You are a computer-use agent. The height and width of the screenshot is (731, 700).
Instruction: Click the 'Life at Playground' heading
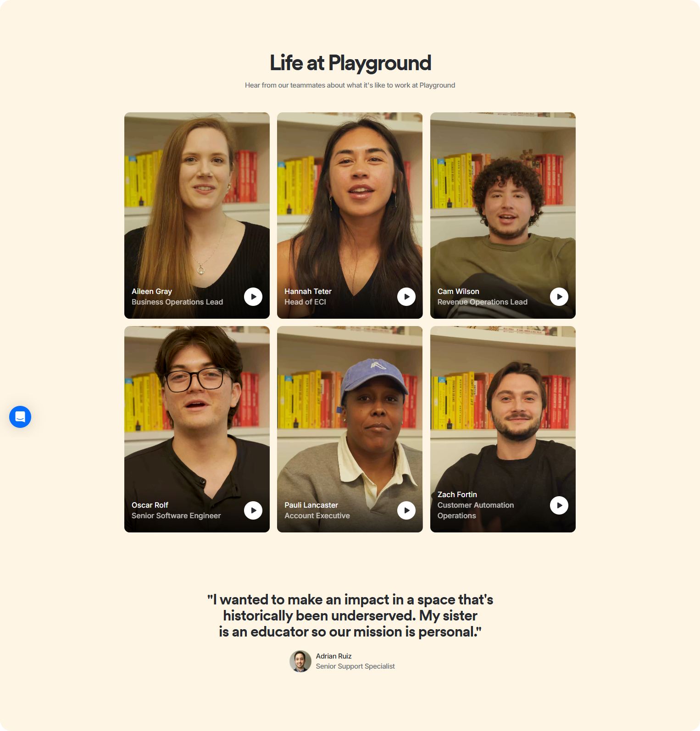point(350,63)
